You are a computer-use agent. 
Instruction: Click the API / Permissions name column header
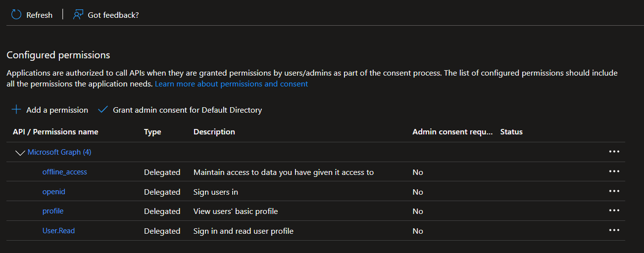55,132
